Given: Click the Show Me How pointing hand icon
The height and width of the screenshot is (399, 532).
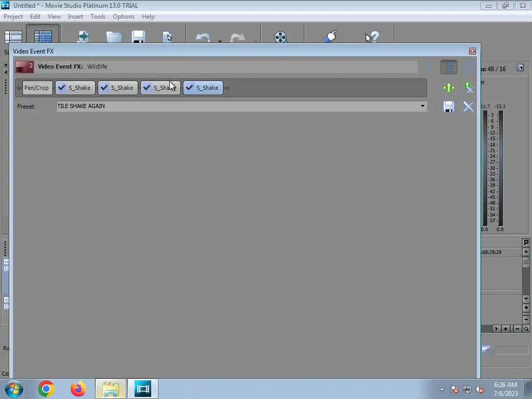Looking at the screenshot, I should tap(330, 36).
